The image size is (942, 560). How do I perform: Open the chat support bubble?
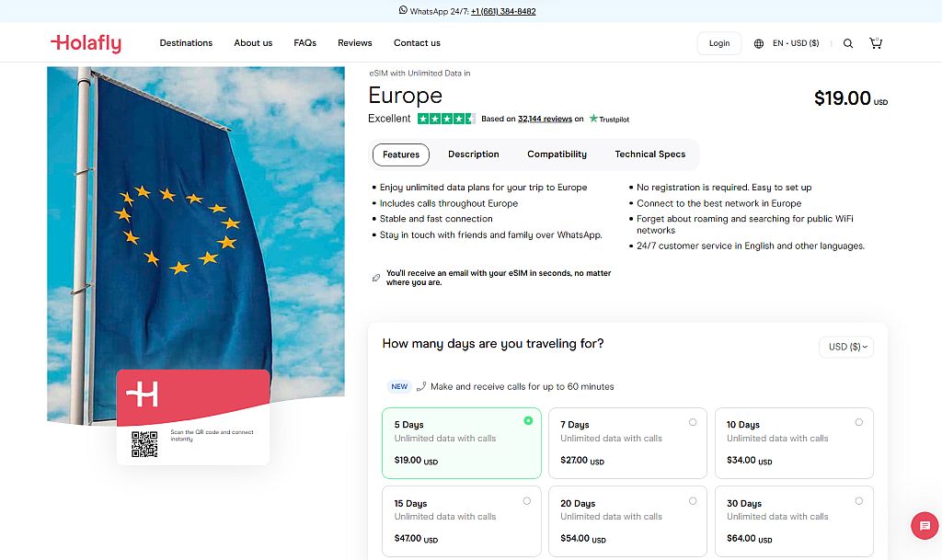(925, 525)
